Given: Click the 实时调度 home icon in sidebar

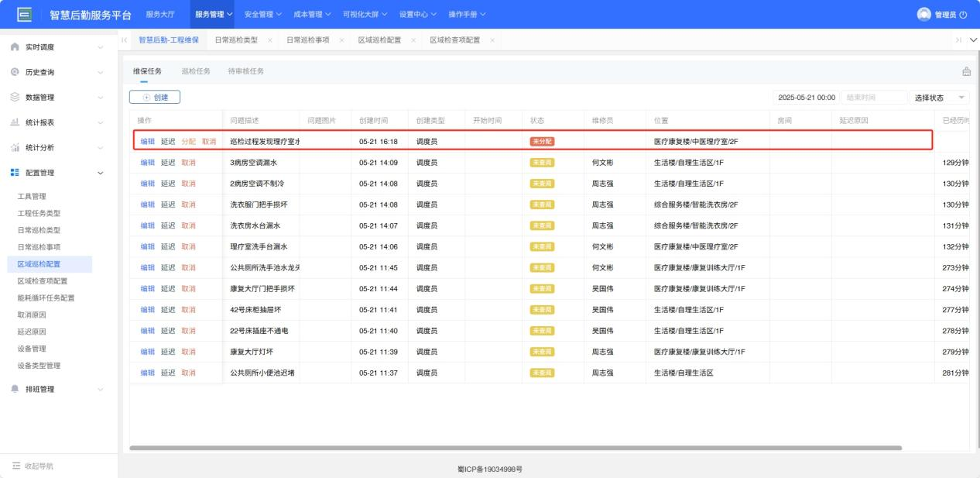Looking at the screenshot, I should 15,47.
